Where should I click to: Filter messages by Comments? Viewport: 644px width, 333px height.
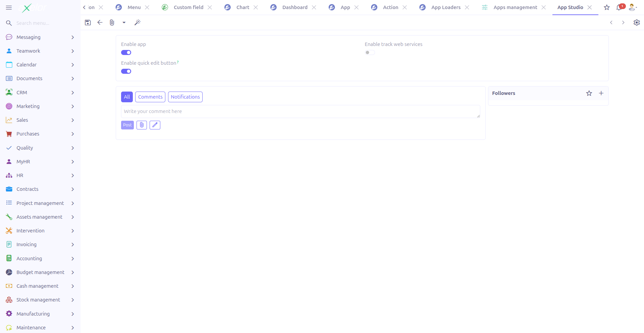(150, 97)
